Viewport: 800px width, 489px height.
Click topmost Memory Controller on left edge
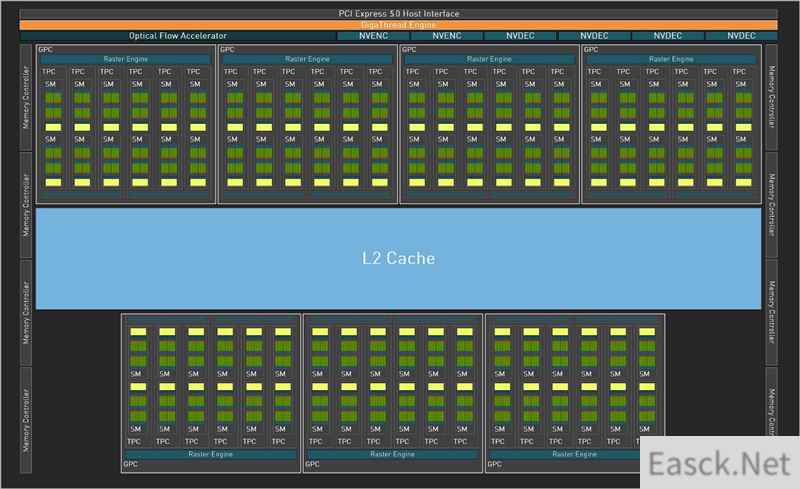point(26,97)
